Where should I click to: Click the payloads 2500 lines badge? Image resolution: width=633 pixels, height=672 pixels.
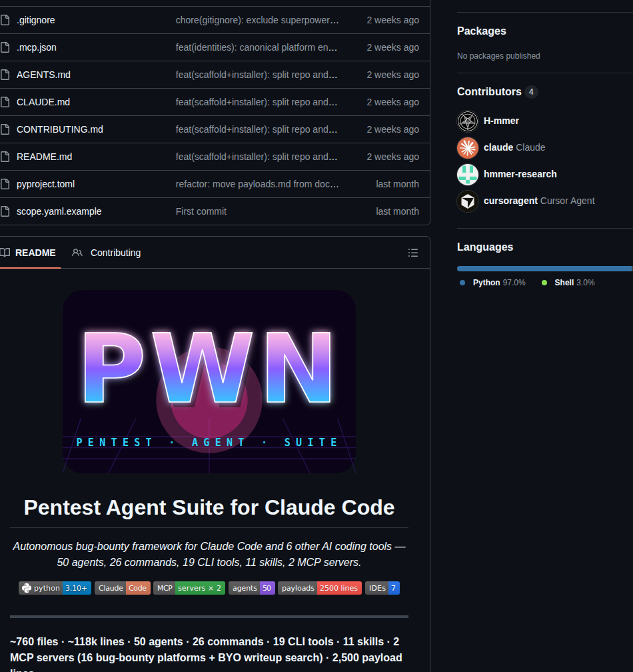pyautogui.click(x=320, y=588)
